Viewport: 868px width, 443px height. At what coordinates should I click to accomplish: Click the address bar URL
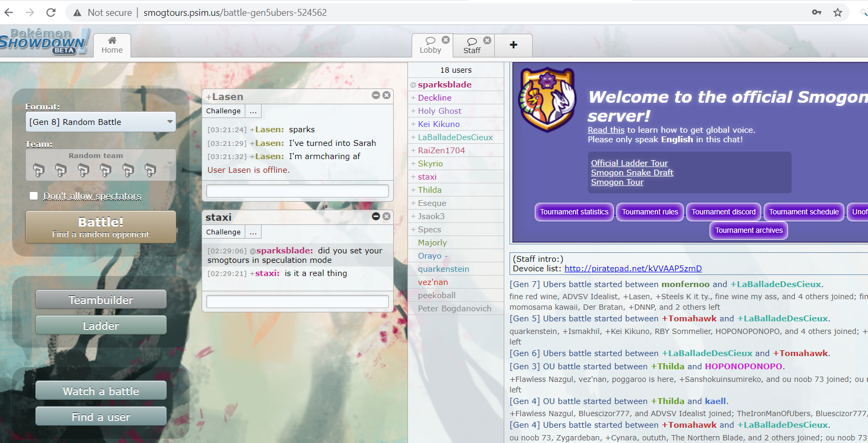235,12
